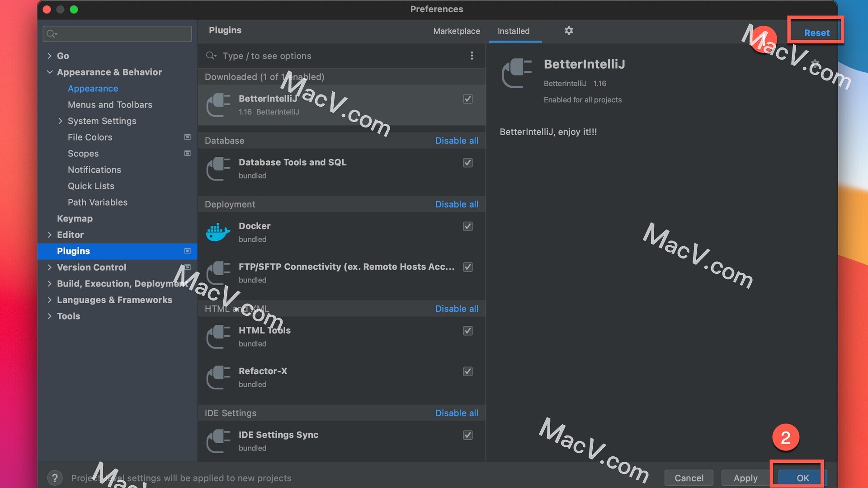
Task: Click the Apply button
Action: point(745,478)
